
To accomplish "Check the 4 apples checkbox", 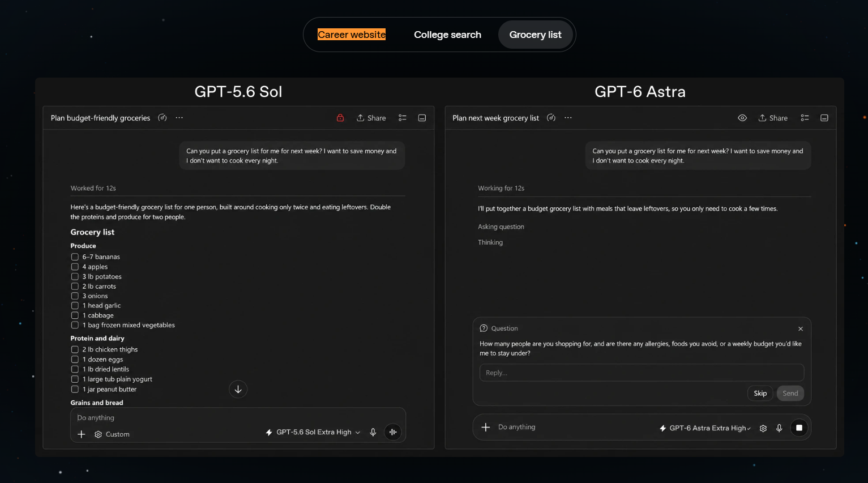I will pos(75,267).
